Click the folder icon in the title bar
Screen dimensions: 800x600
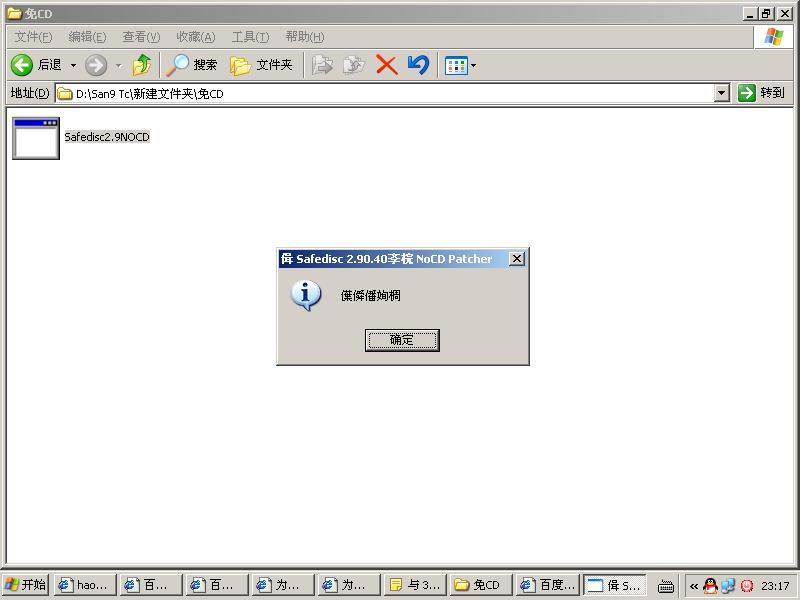pos(14,13)
